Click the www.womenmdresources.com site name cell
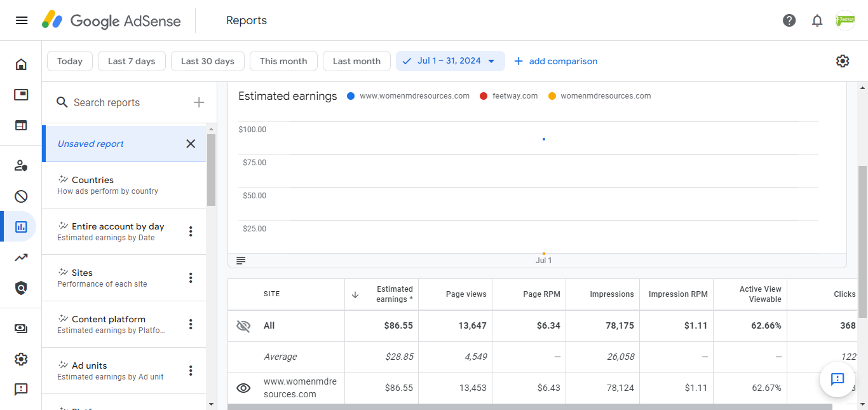The image size is (868, 410). (x=301, y=388)
